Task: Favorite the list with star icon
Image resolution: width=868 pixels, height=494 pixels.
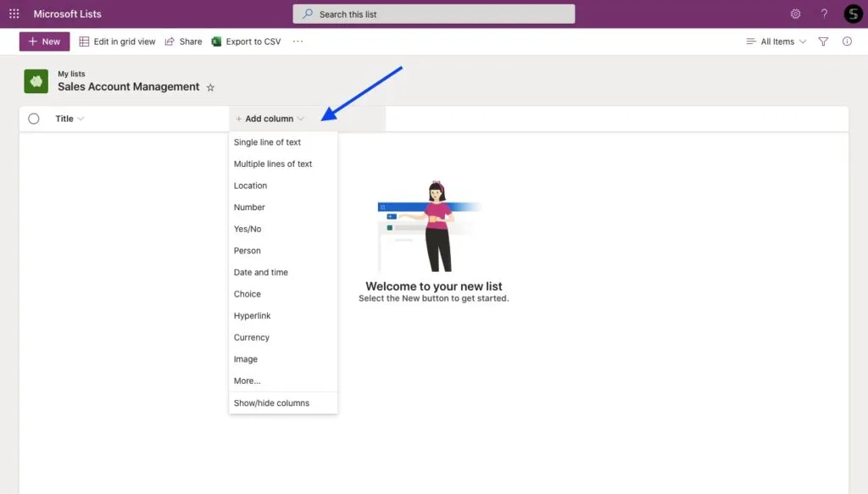Action: [210, 87]
